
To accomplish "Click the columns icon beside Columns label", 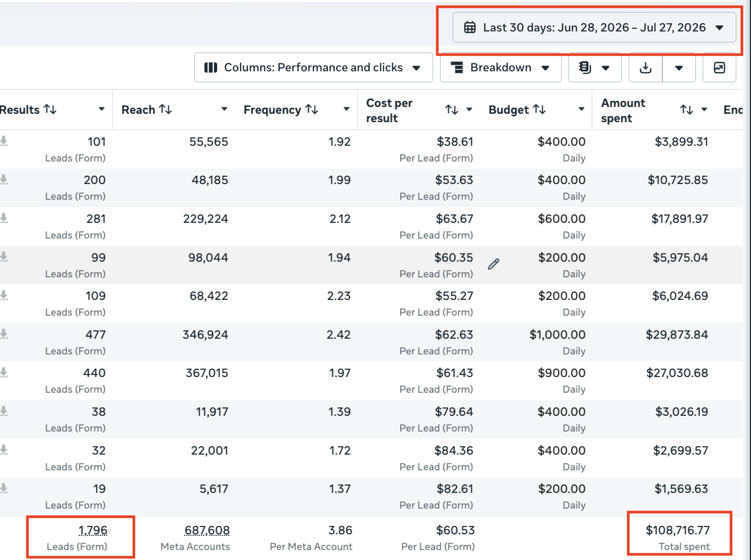I will 211,68.
